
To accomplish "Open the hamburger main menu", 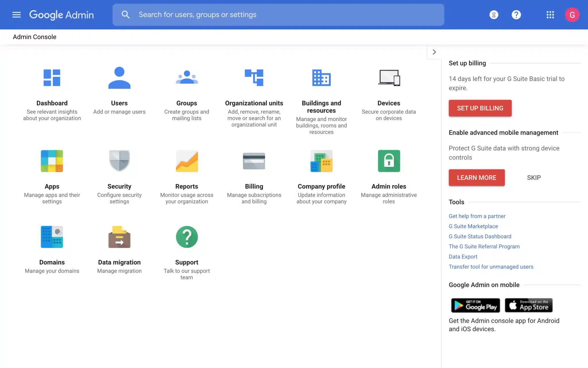I will [x=17, y=15].
